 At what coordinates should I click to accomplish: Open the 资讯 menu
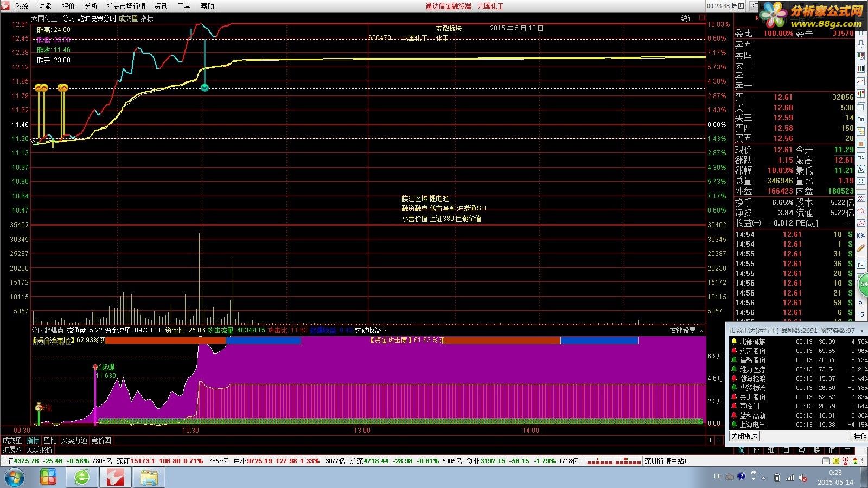[x=161, y=6]
